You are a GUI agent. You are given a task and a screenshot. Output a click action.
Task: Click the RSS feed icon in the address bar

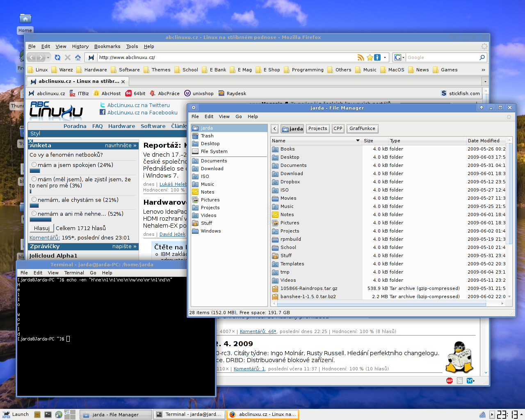coord(361,57)
